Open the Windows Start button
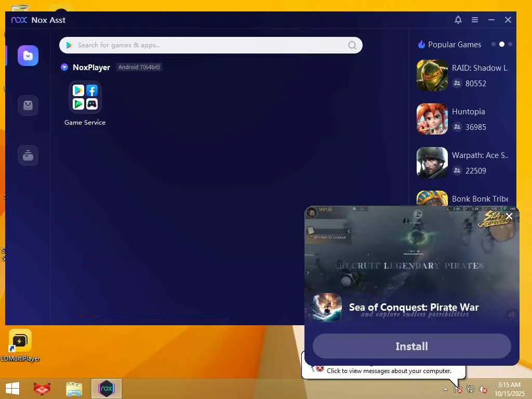The height and width of the screenshot is (399, 532). tap(12, 389)
